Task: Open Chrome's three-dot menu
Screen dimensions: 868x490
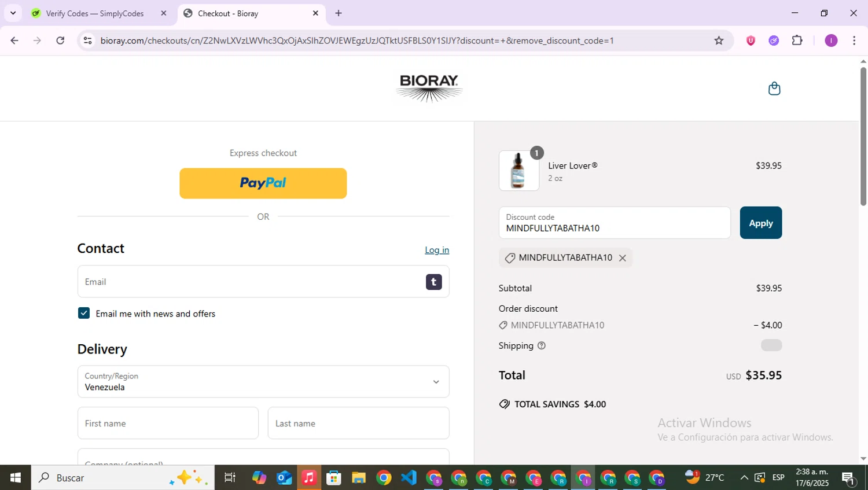Action: click(x=854, y=40)
